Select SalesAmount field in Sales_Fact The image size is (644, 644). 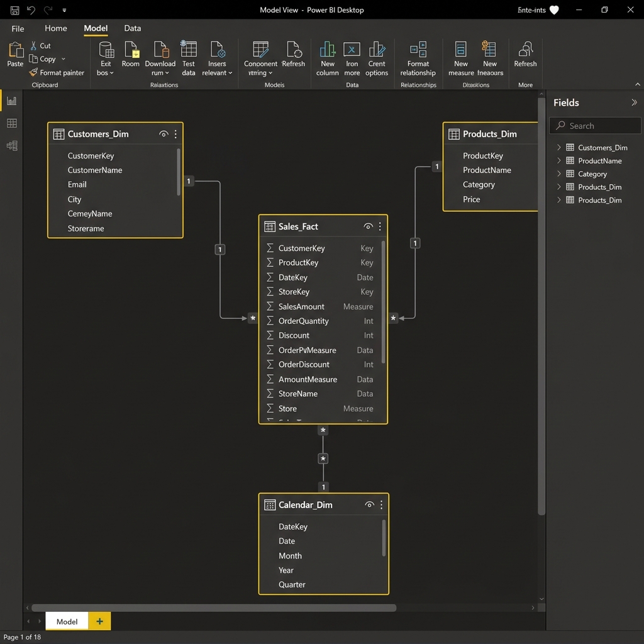click(320, 306)
